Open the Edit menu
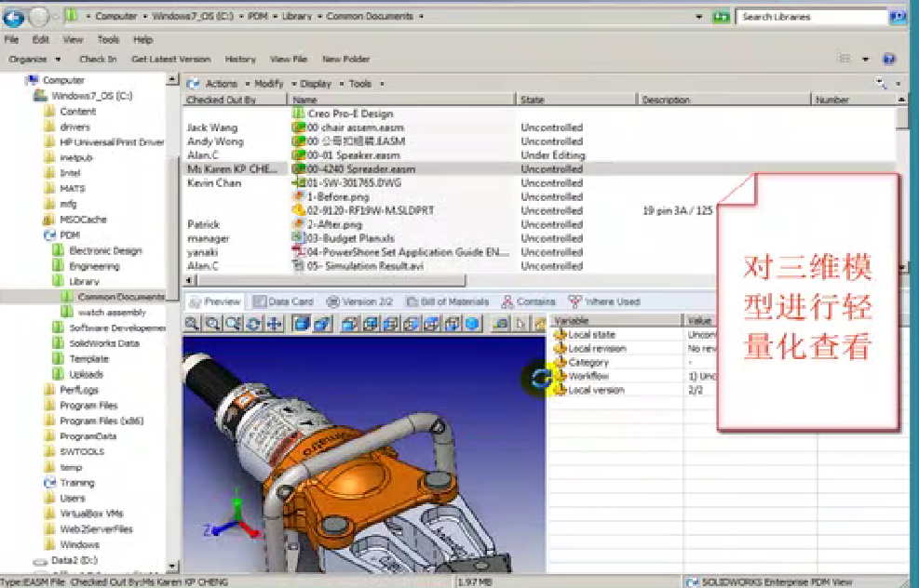Viewport: 919px width, 588px height. (x=40, y=40)
